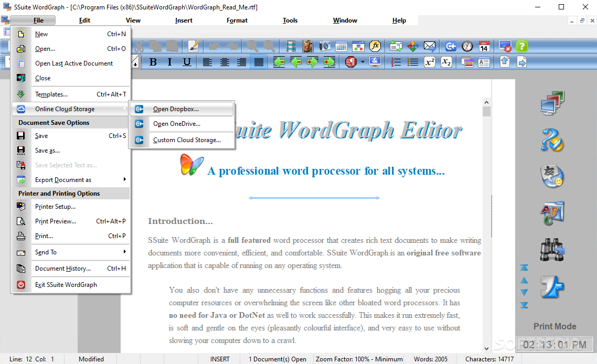Screen dimensions: 597x364
Task: Jump to top with sidebar double-up arrow
Action: 524,267
